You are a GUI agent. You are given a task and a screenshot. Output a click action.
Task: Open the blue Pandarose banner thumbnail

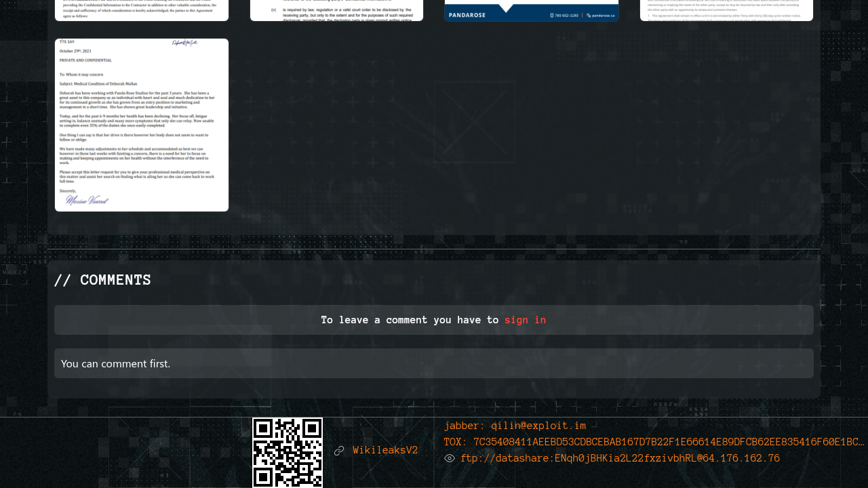(x=532, y=10)
